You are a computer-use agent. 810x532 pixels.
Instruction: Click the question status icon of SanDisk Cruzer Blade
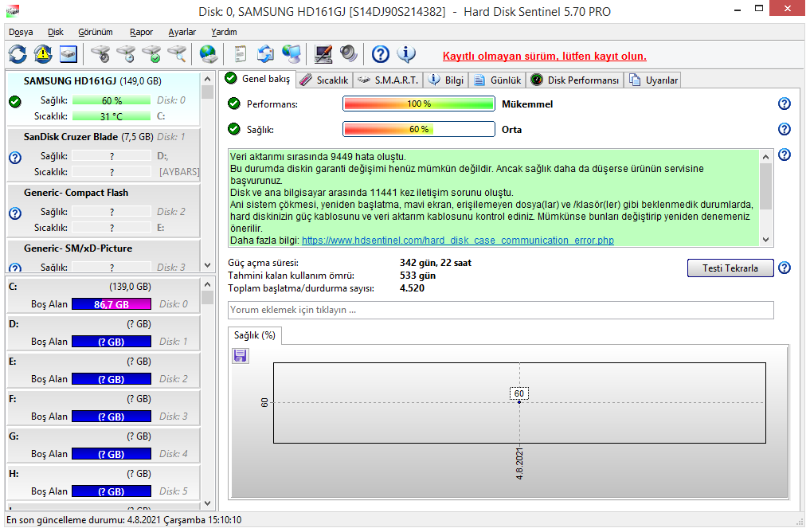[15, 158]
